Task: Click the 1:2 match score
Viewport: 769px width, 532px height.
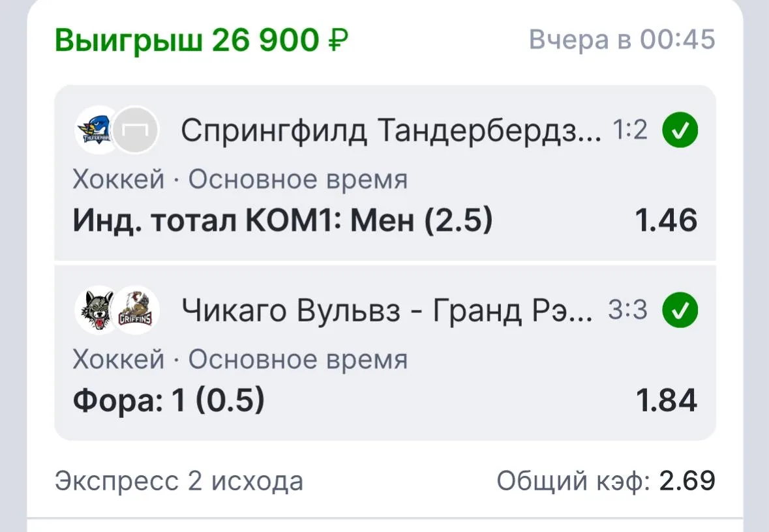Action: point(629,130)
